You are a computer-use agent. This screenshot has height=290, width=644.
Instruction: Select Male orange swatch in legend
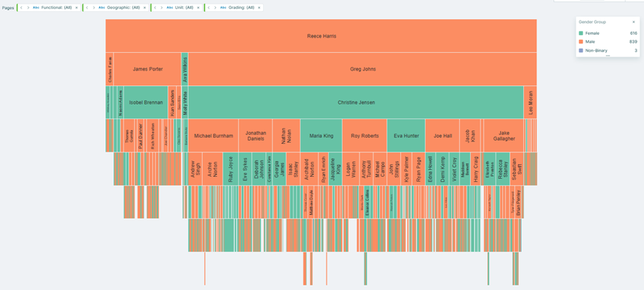pos(581,42)
